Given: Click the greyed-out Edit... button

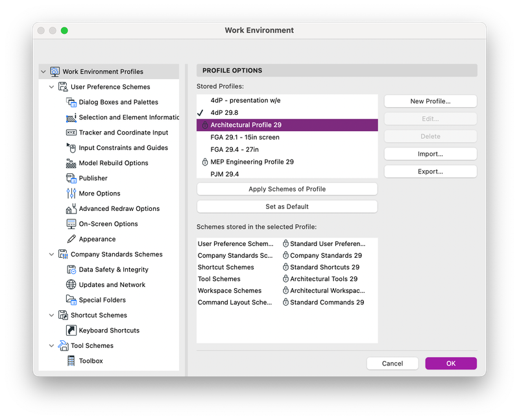Looking at the screenshot, I should click(x=430, y=119).
